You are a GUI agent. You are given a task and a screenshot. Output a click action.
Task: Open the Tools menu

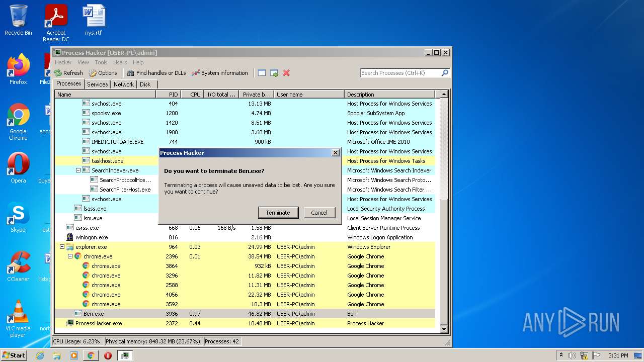click(101, 62)
